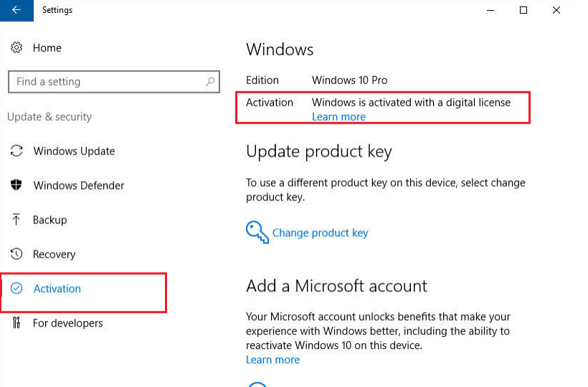The width and height of the screenshot is (588, 387).
Task: Switch to For developers page
Action: pyautogui.click(x=67, y=323)
